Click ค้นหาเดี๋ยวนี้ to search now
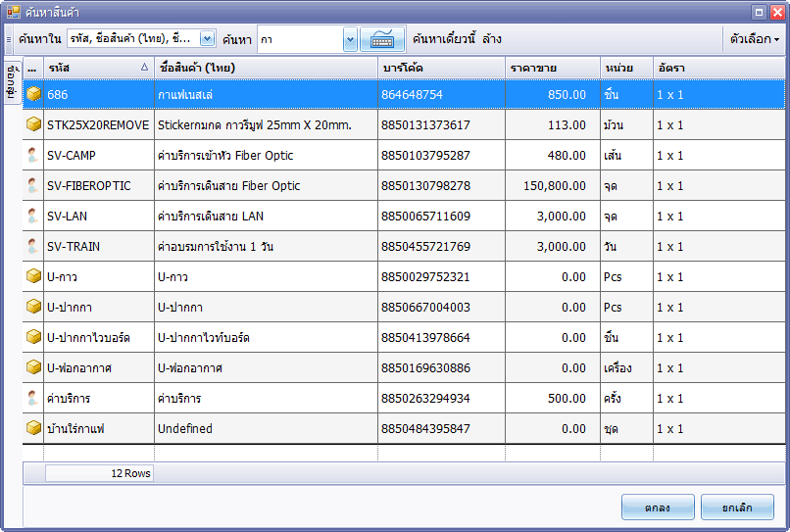Viewport: 790px width, 532px height. tap(444, 39)
